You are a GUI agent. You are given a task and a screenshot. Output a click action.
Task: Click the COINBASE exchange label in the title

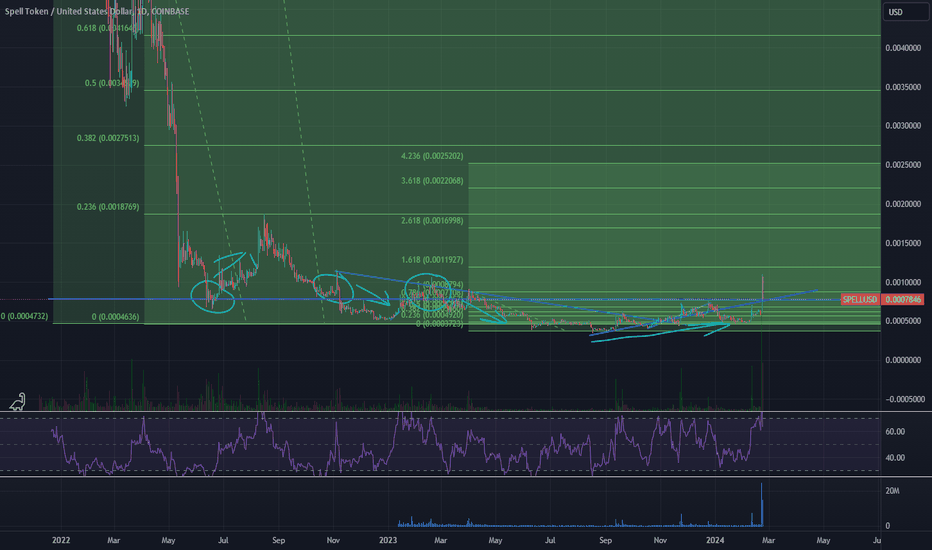(x=170, y=11)
